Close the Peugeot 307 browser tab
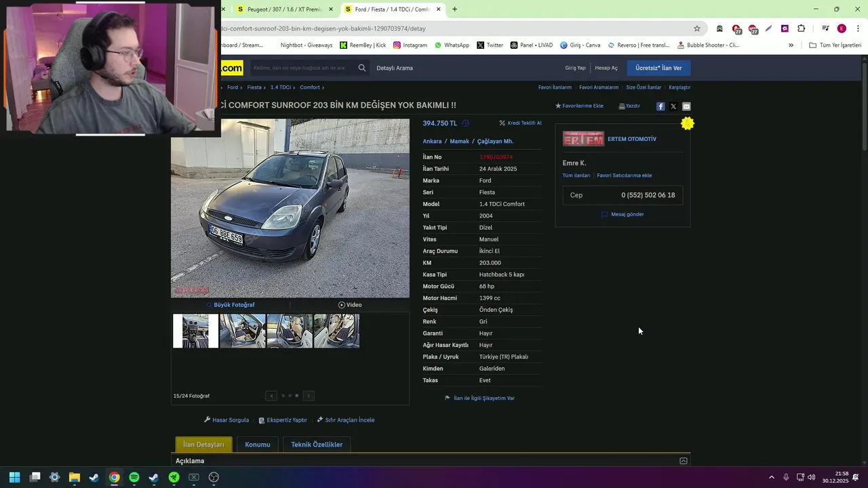Viewport: 868px width, 488px height. tap(331, 9)
